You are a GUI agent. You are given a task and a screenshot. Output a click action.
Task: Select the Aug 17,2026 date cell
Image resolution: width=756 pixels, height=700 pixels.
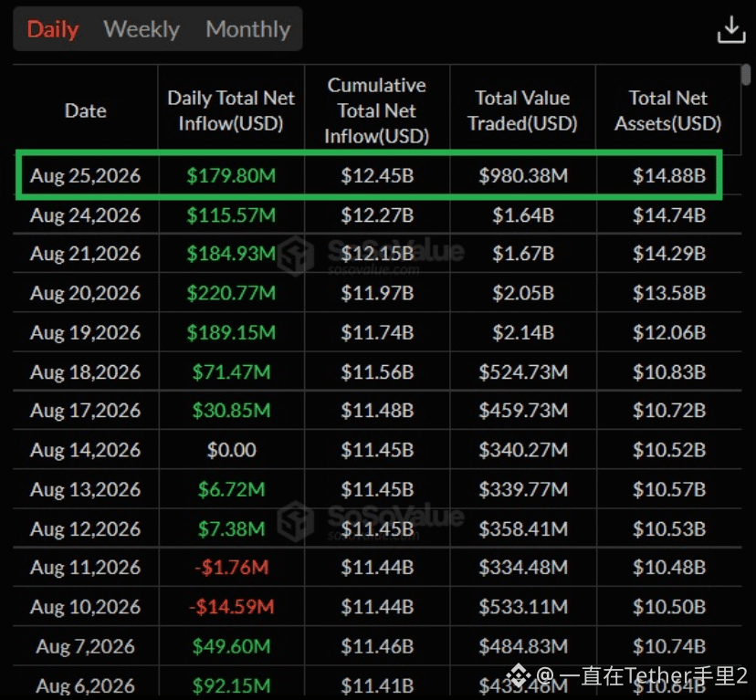85,411
